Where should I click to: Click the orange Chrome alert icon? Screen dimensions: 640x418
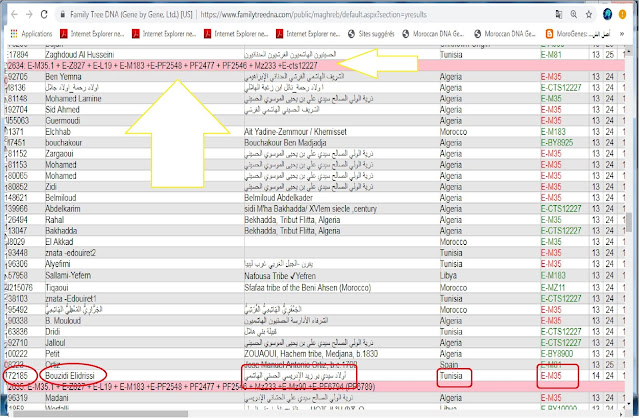point(622,14)
